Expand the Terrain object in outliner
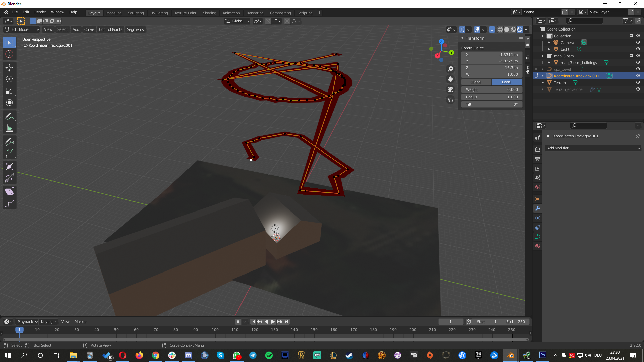 click(543, 82)
